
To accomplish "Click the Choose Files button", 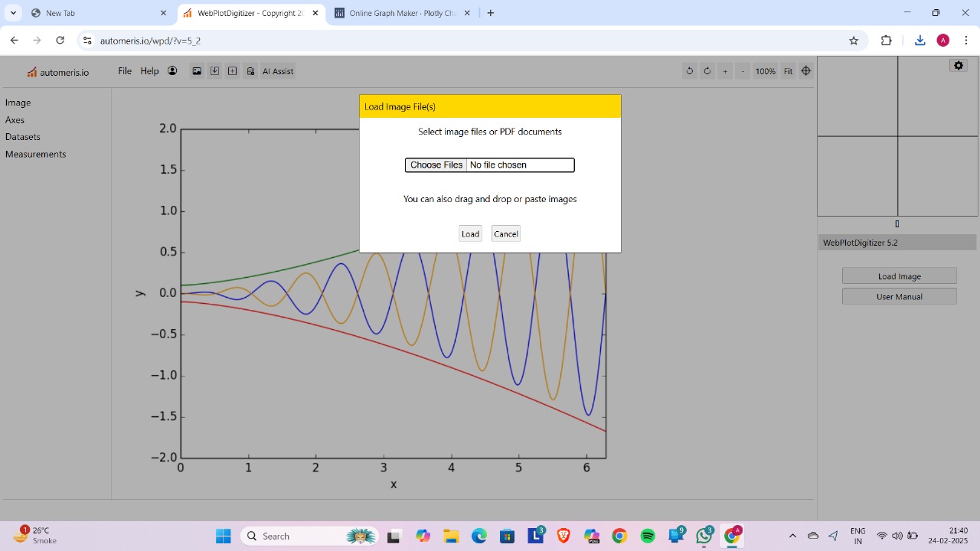I will (436, 165).
